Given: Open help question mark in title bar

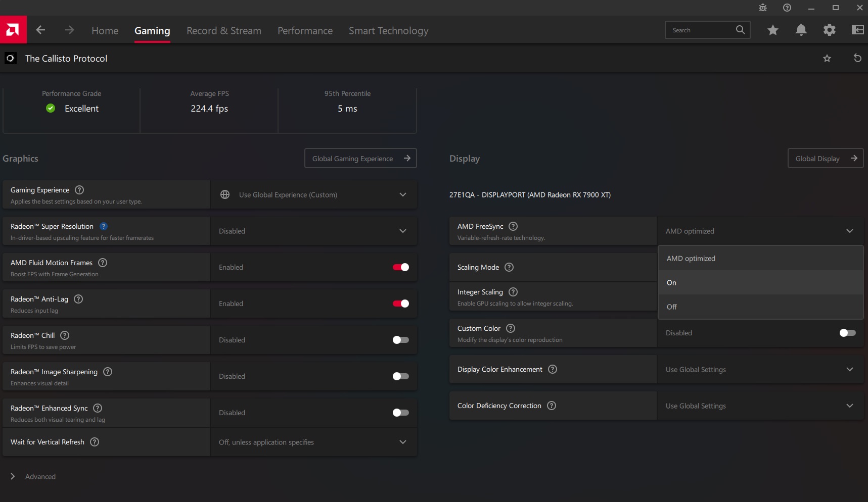Looking at the screenshot, I should pos(787,8).
